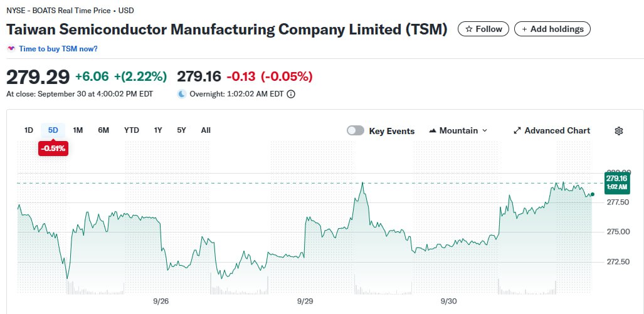Toggle the Key Events switch

[356, 130]
